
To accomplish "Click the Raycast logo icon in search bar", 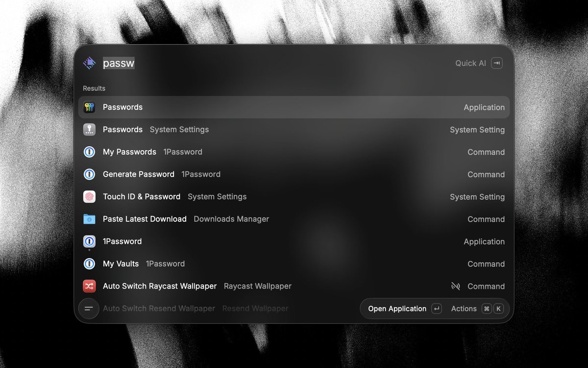I will coord(89,63).
